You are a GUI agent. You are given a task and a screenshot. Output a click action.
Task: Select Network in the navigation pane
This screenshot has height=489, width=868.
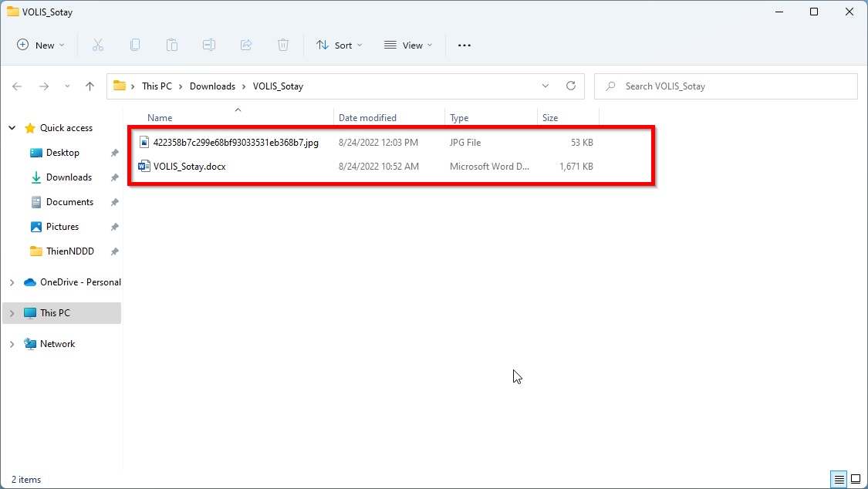[58, 344]
